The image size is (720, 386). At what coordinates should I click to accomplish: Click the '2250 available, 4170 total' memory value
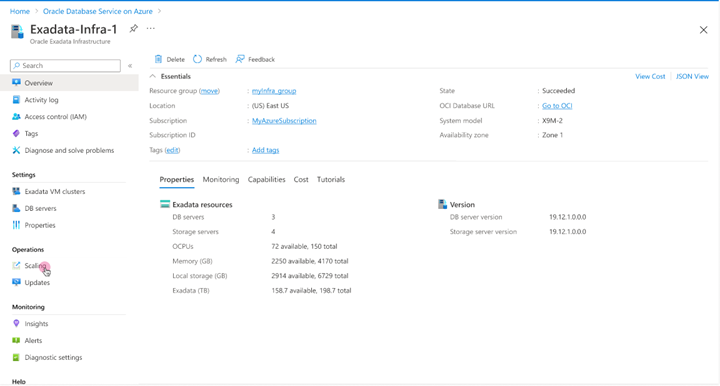click(309, 261)
